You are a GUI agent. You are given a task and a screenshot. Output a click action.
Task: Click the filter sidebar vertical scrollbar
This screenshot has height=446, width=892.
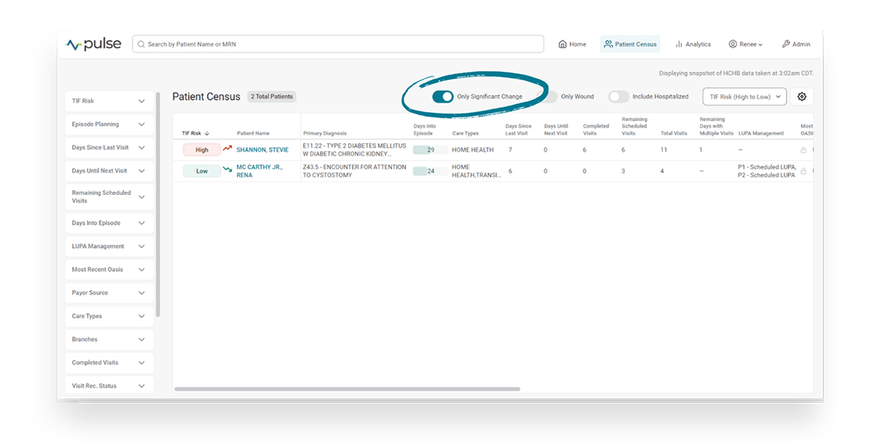158,204
